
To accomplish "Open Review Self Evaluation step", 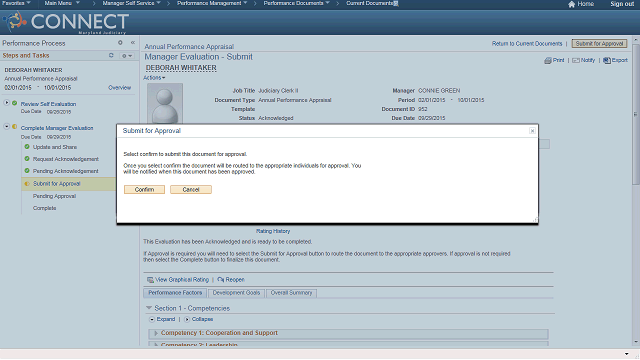I will (48, 104).
